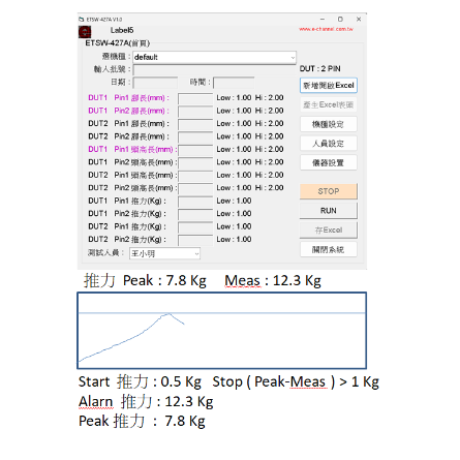
Task: Maximize the ETSW-427A window
Action: [x=340, y=19]
